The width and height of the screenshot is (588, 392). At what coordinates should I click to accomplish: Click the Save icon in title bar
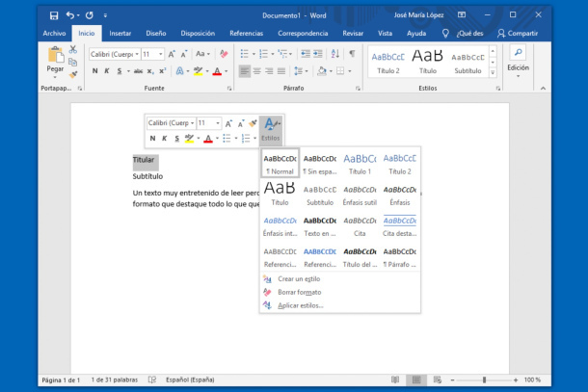tap(53, 15)
